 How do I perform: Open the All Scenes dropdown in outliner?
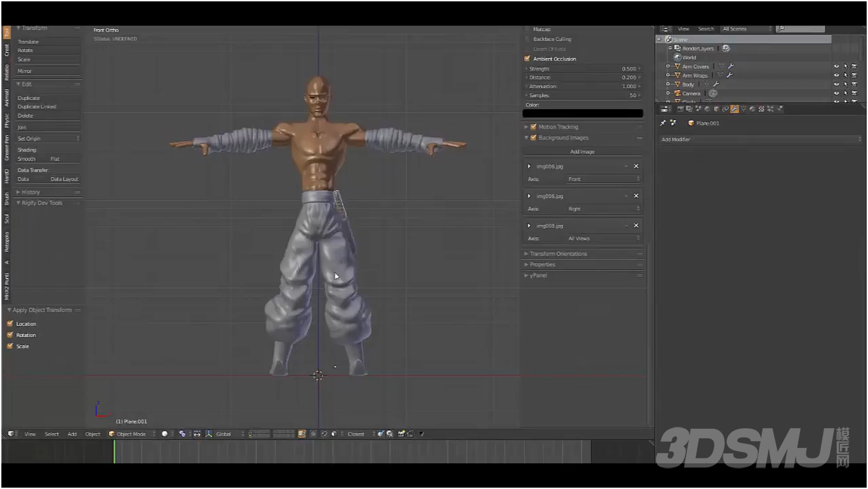click(746, 29)
